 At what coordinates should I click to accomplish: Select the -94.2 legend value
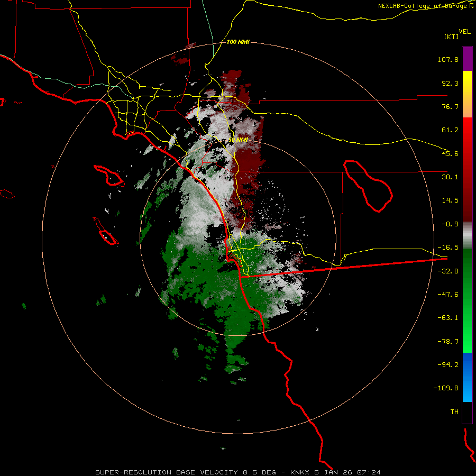click(448, 365)
